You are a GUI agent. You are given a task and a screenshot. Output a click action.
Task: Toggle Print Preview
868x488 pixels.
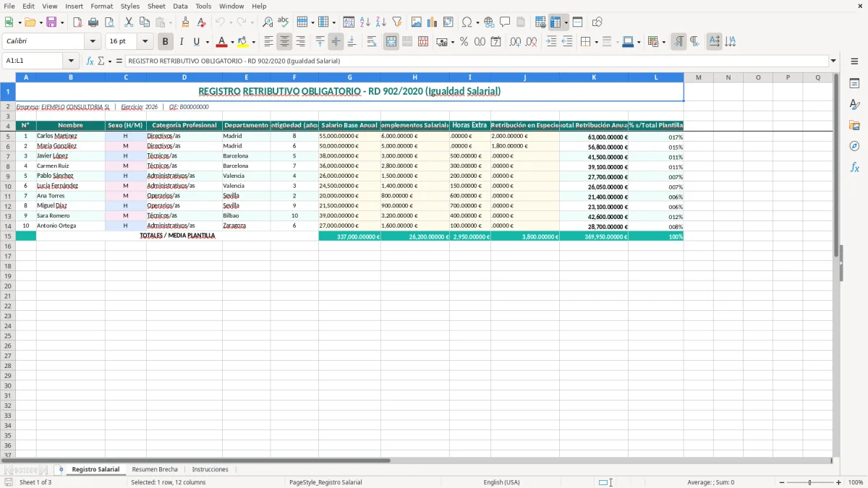coord(109,22)
